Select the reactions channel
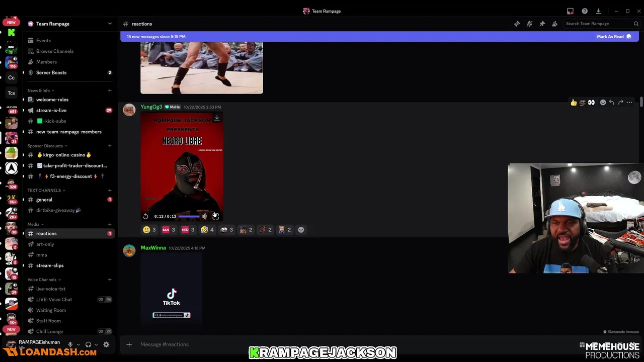Screen dimensions: 644x362 point(69,233)
